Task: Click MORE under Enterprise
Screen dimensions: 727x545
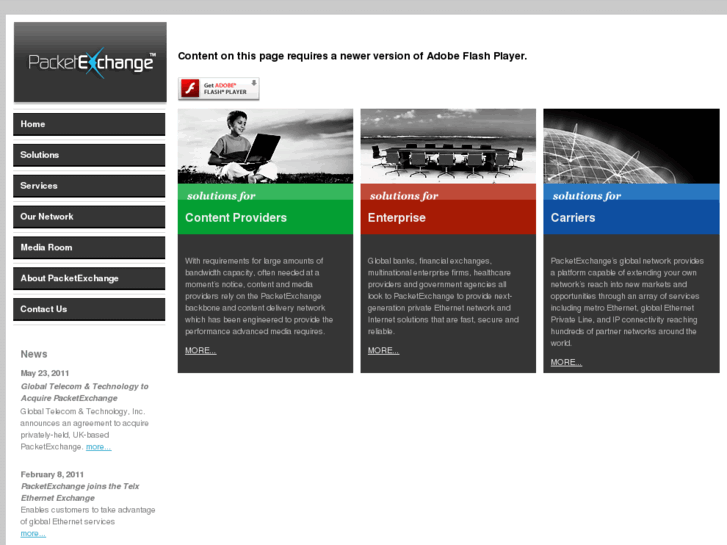Action: pyautogui.click(x=383, y=351)
